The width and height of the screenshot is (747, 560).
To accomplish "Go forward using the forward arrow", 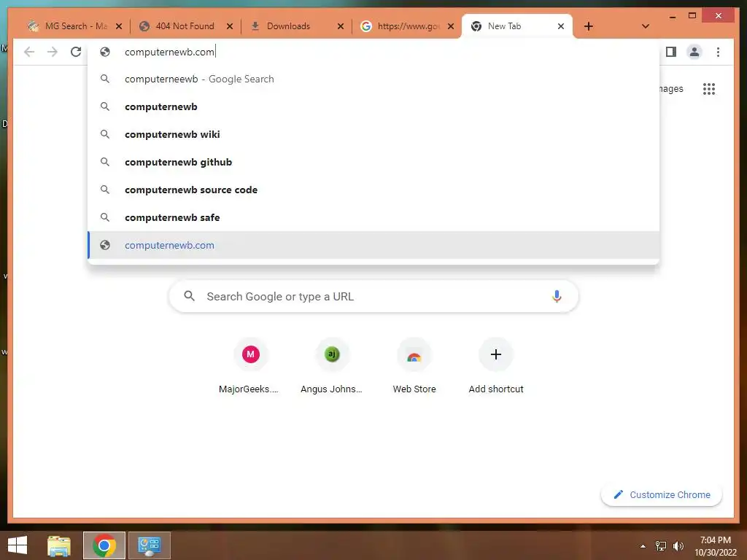I will (x=53, y=52).
